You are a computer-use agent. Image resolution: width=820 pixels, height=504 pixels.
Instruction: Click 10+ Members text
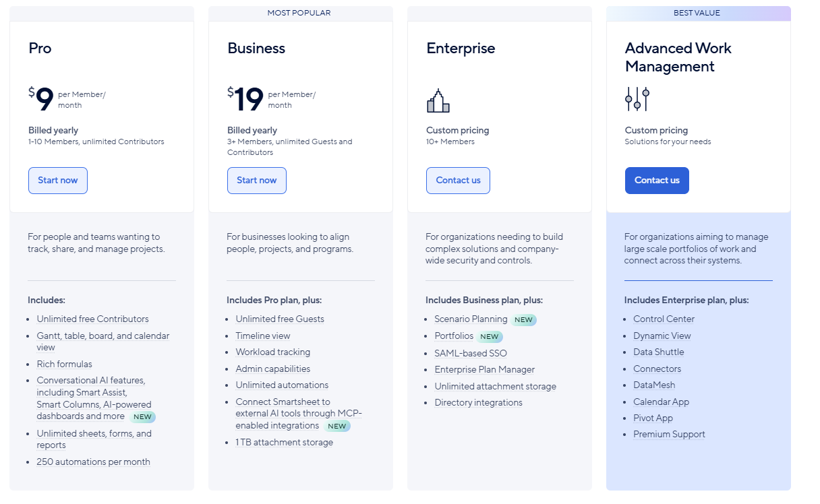pos(450,142)
